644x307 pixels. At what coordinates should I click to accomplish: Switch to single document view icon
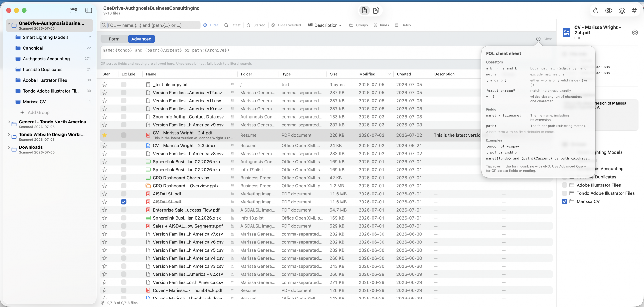[364, 10]
